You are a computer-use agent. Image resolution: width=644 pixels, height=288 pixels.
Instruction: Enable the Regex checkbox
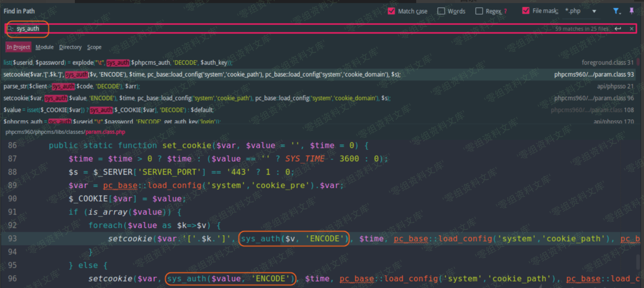(479, 11)
